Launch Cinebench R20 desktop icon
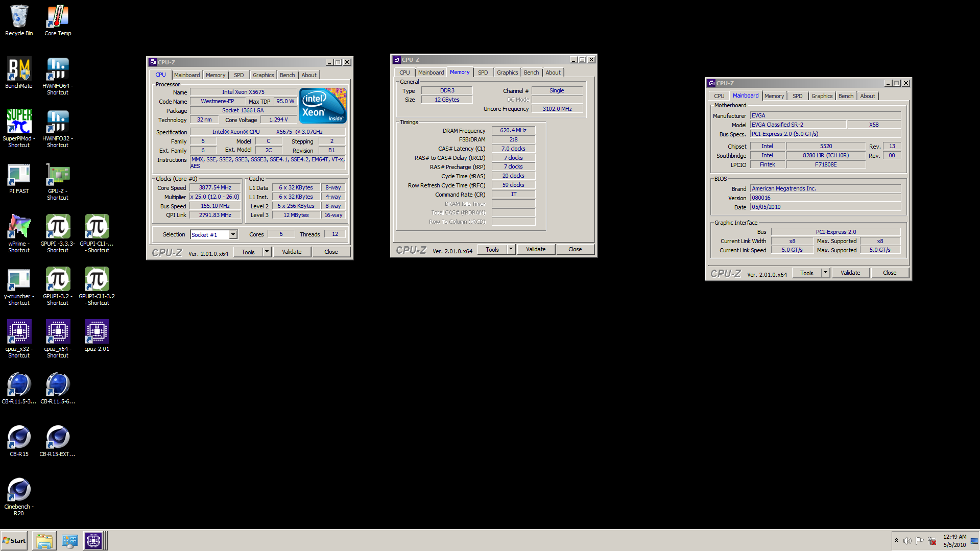The height and width of the screenshot is (551, 980). coord(19,497)
